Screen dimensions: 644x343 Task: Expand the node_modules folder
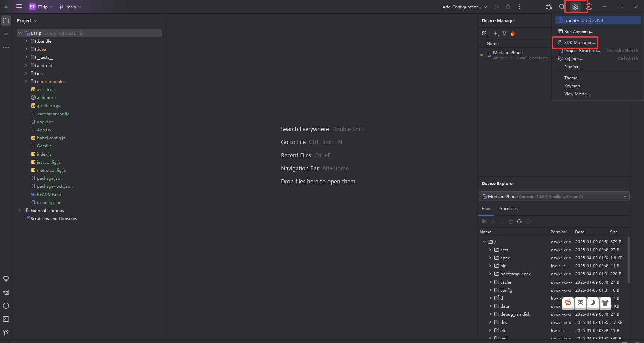click(26, 81)
